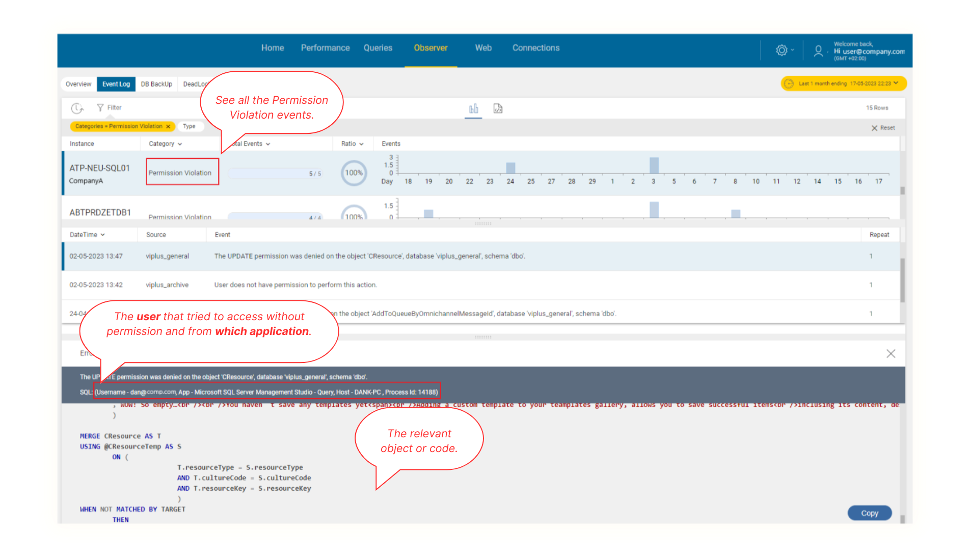Open the Web tab
The image size is (968, 560).
tap(483, 48)
